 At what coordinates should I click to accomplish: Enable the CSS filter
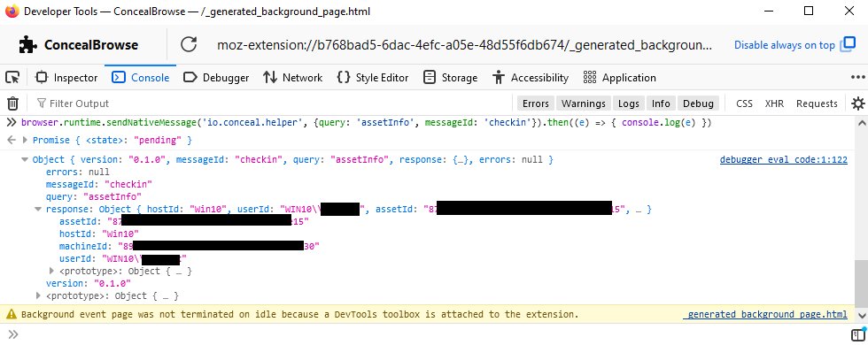pos(744,103)
